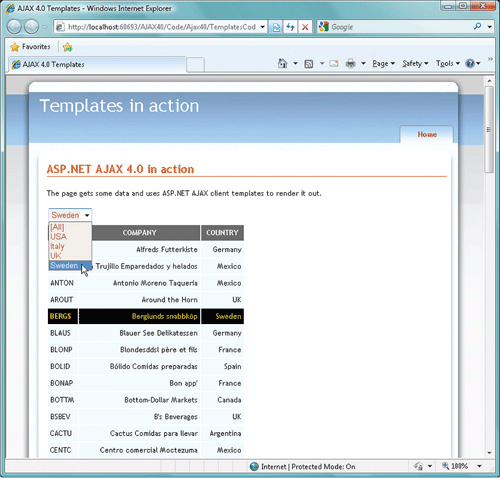Open the Sweden country combo box
Viewport: 500px width, 478px height.
(x=70, y=215)
